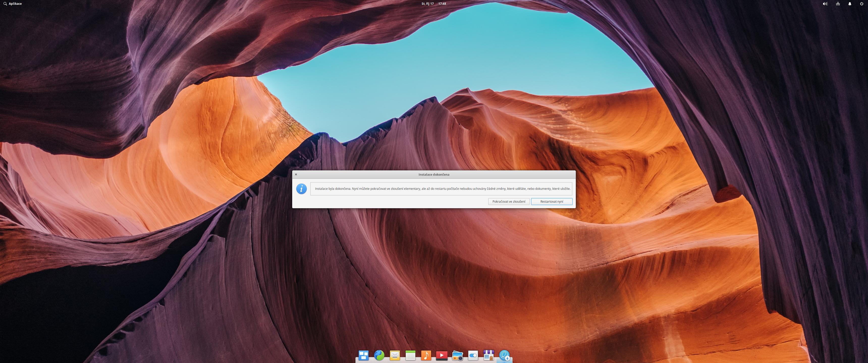Launch the Epiphany web browser from the dock

coord(379,355)
